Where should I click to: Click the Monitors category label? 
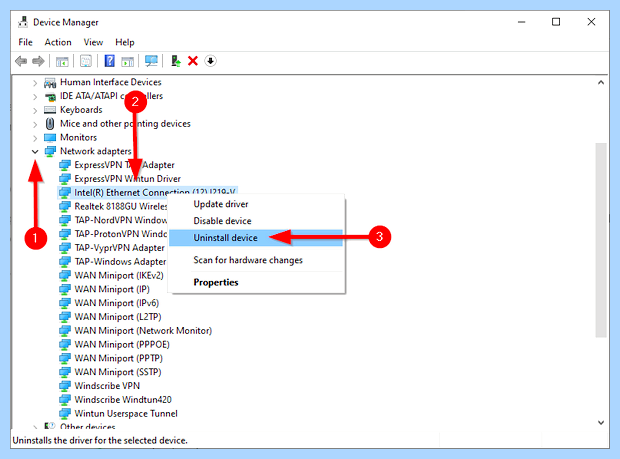coord(78,138)
